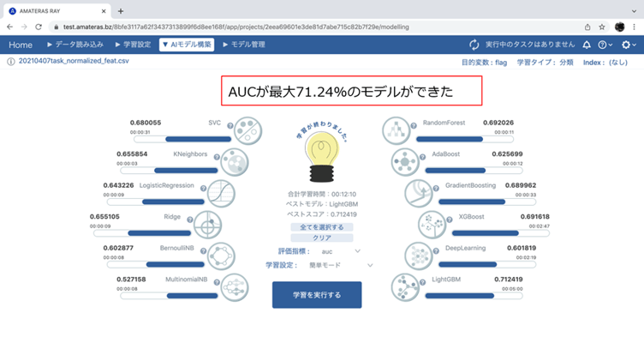
Task: Open help for Ridge model
Action: (190, 220)
